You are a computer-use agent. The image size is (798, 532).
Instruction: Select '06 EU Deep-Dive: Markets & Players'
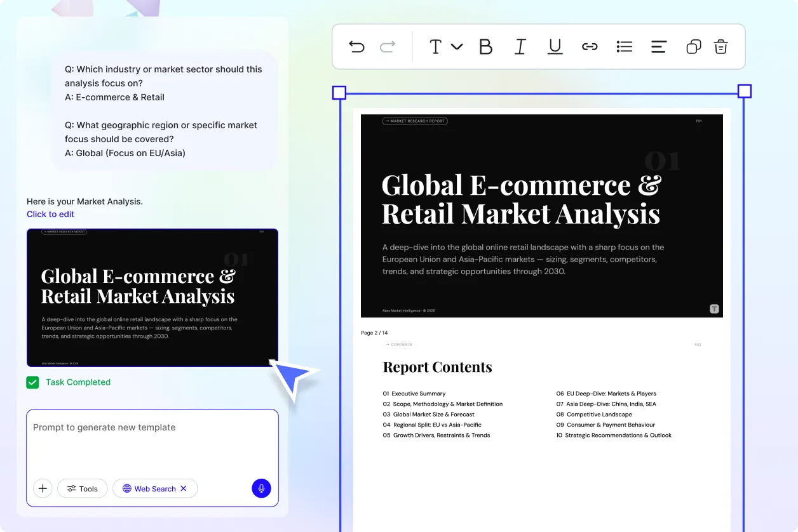point(606,394)
